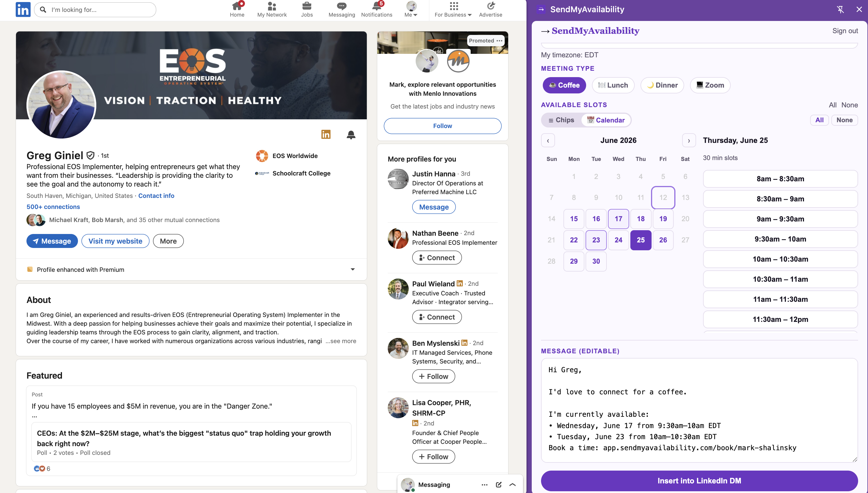Expand the For Business menu
868x493 pixels.
(x=453, y=10)
